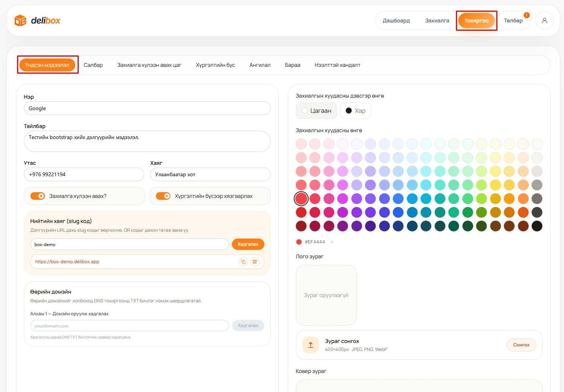Go to the Дашбоард page
This screenshot has width=564, height=392.
(x=396, y=21)
